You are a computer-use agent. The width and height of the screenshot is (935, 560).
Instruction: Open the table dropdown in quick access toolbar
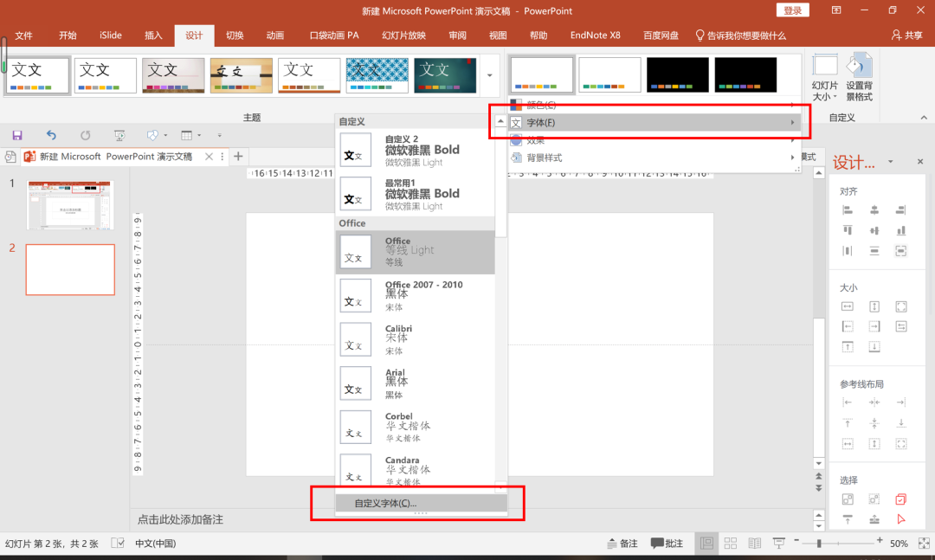pos(198,135)
